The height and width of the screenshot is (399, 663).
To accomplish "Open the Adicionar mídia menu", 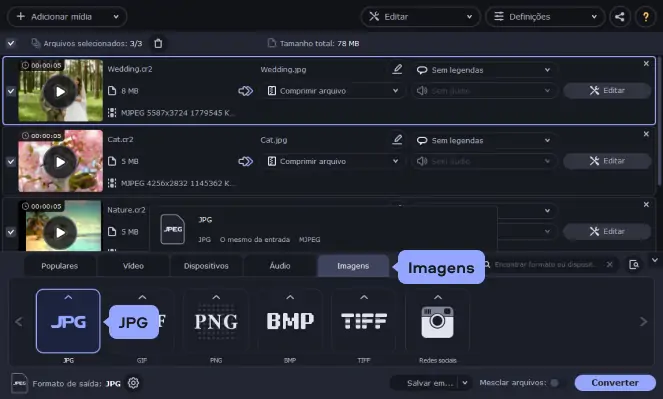I will pos(67,17).
